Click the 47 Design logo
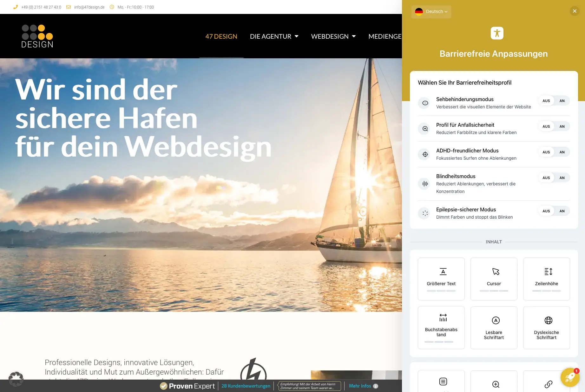Screen dimensions: 585x392 coord(37,36)
